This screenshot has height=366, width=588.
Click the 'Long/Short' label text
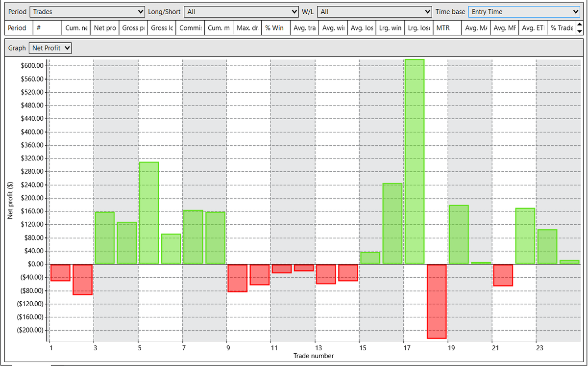click(164, 12)
